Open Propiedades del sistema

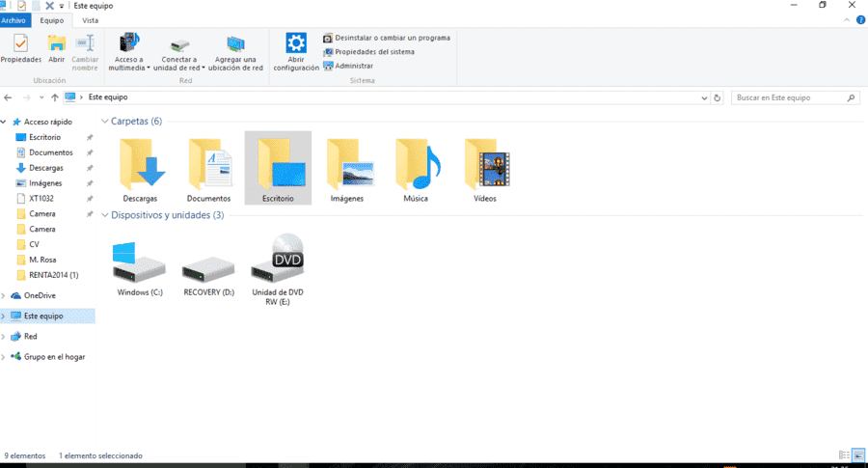coord(368,51)
